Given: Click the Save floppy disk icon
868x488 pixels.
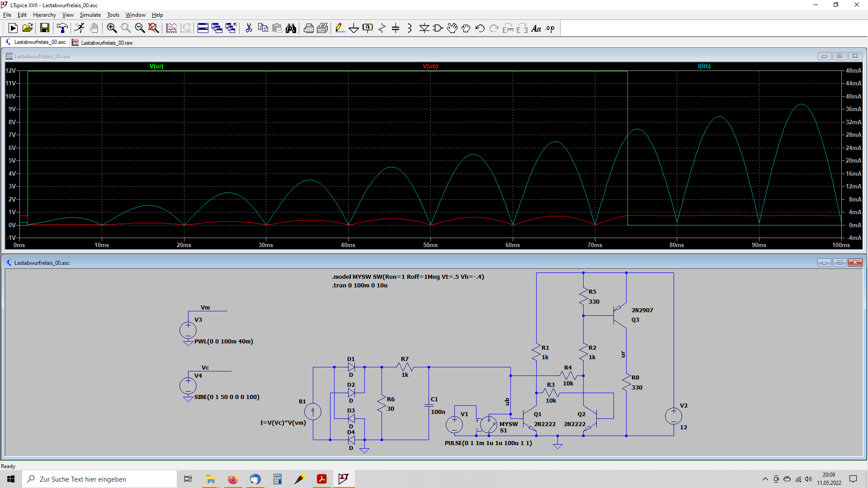Looking at the screenshot, I should (x=44, y=28).
